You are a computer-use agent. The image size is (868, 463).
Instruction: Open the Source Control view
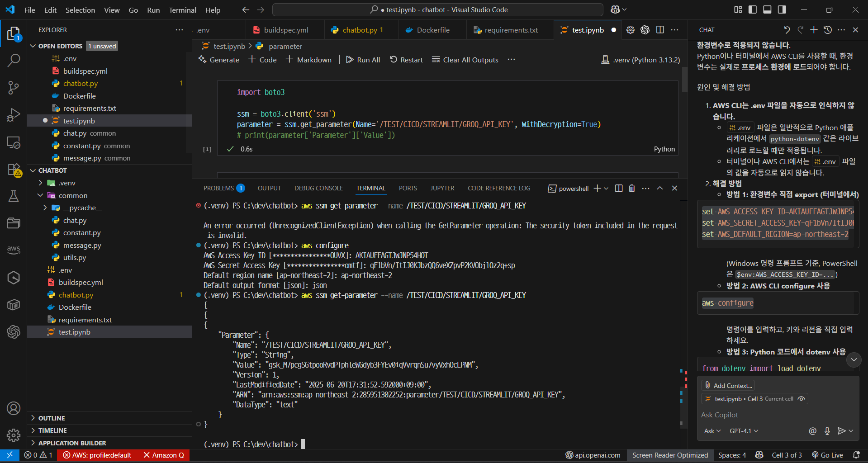[14, 88]
